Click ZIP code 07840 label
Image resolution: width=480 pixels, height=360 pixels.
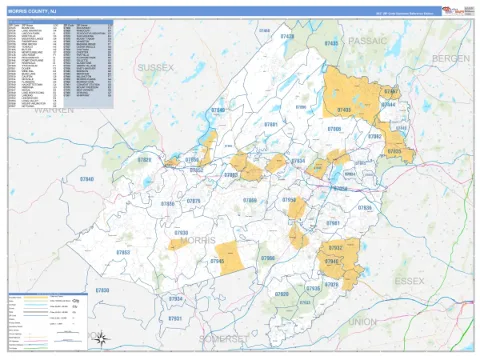87,179
